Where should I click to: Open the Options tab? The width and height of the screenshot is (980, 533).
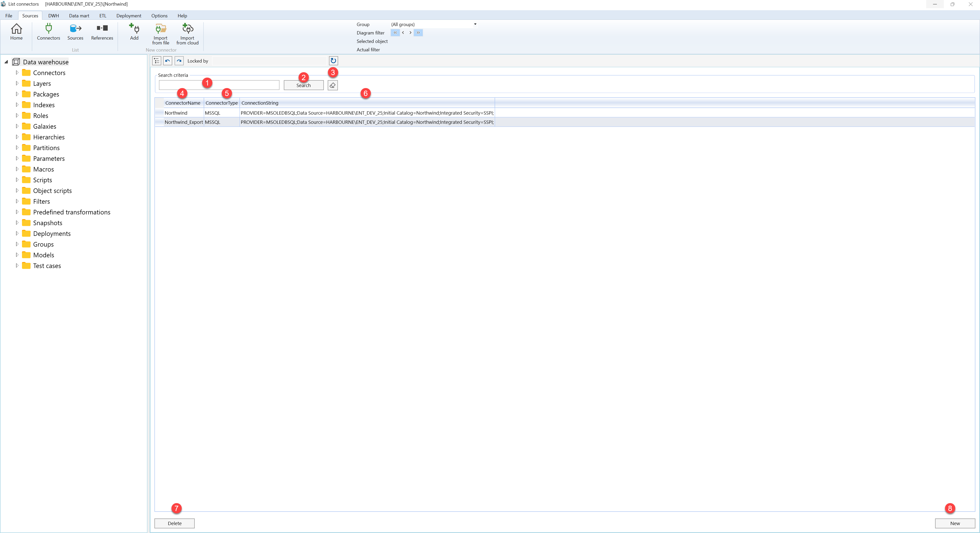tap(160, 16)
